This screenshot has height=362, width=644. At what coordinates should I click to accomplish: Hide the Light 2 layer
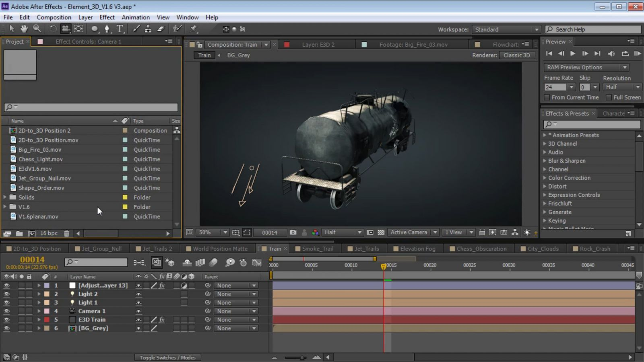6,294
